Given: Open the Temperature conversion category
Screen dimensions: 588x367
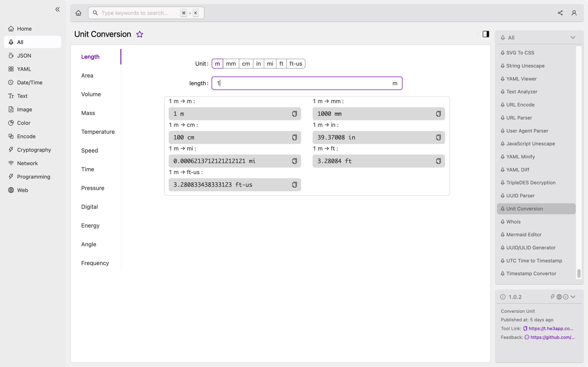Looking at the screenshot, I should [98, 132].
